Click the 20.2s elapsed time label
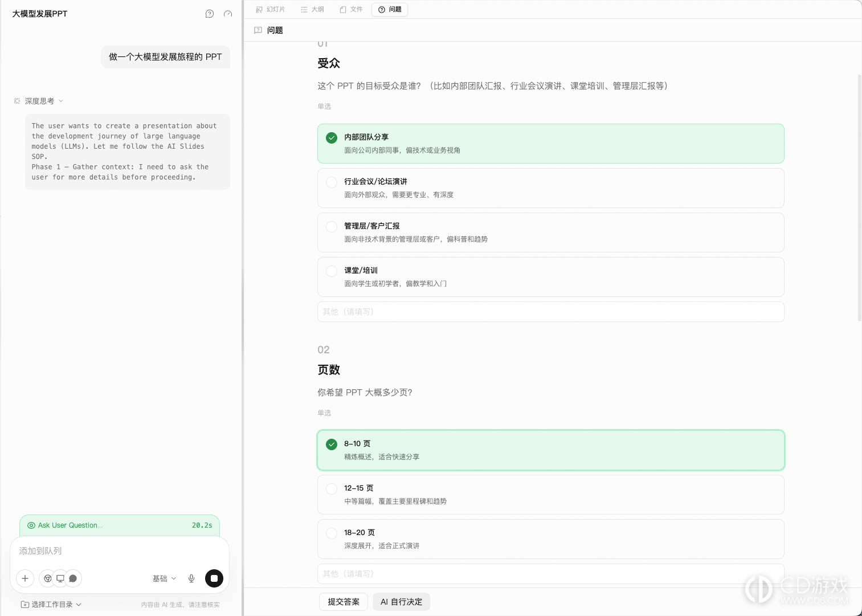Screen dimensions: 862x616 click(x=202, y=525)
